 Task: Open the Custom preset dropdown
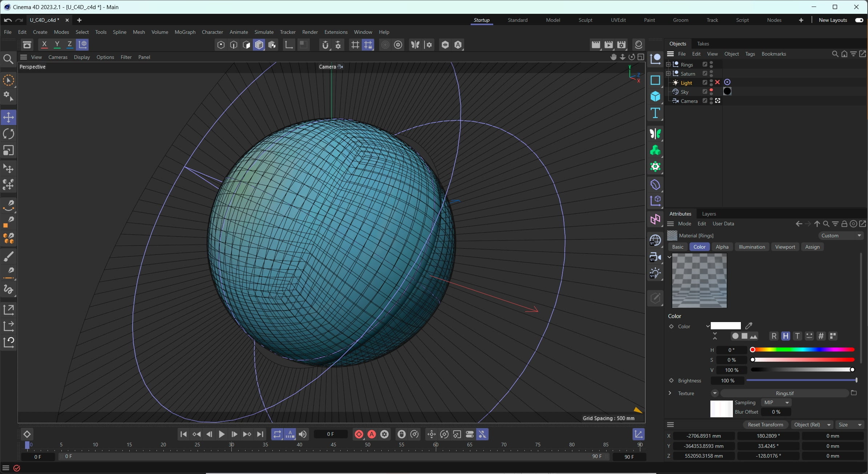click(841, 236)
